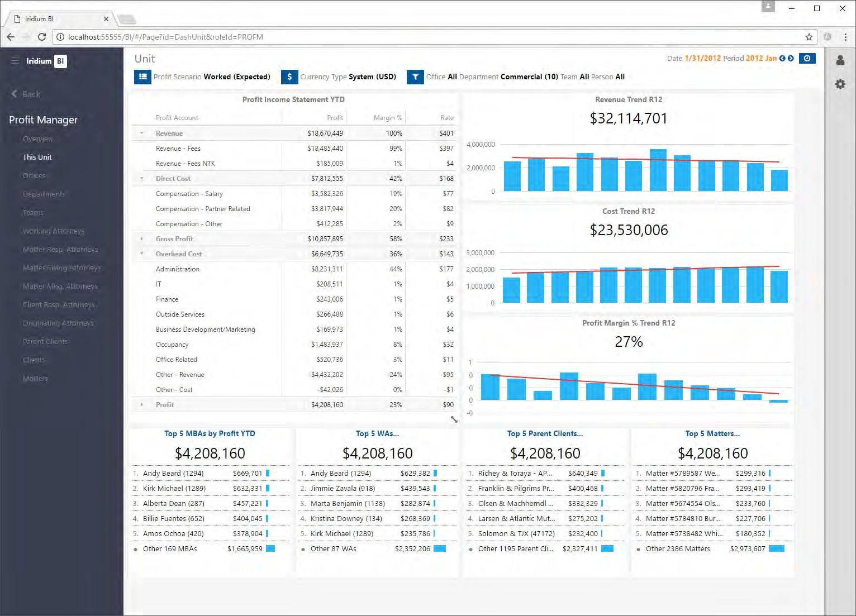Select Offices in the sidebar
Screen dimensions: 856x616
pyautogui.click(x=35, y=175)
